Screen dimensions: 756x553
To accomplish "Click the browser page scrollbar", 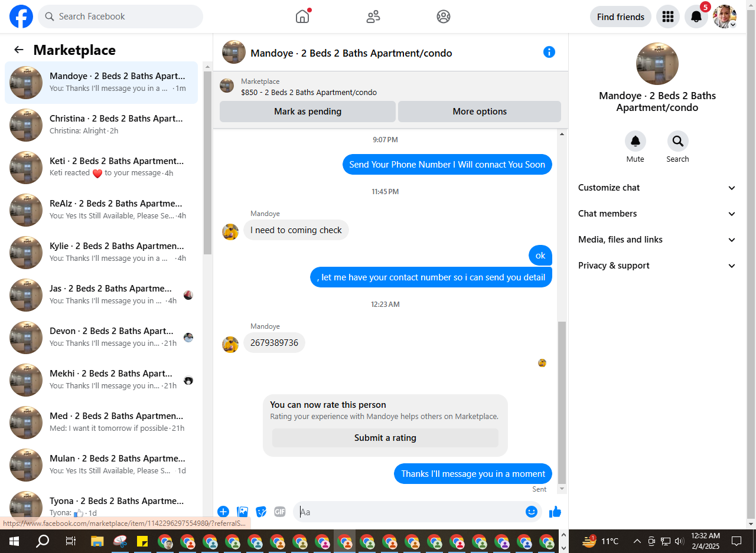I will (751, 266).
